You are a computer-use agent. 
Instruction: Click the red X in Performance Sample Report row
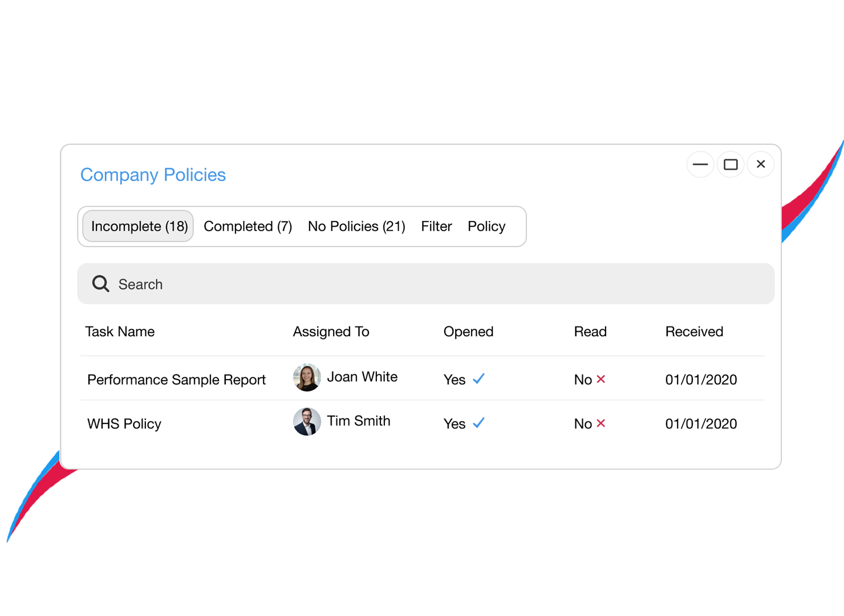600,379
